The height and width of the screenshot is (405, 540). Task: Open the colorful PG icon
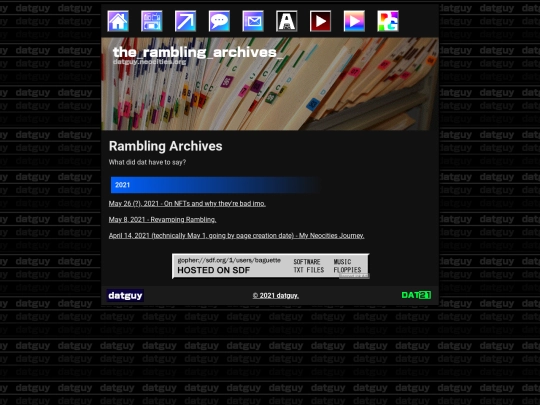[388, 21]
